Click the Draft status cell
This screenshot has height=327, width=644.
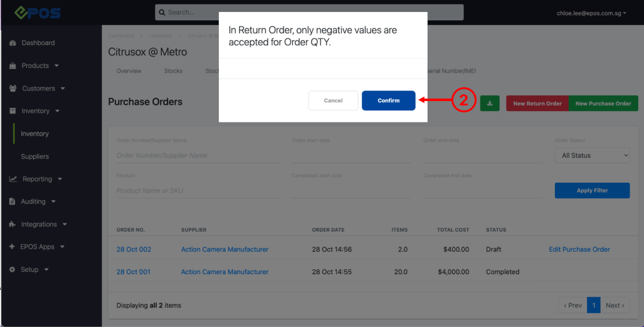(494, 249)
